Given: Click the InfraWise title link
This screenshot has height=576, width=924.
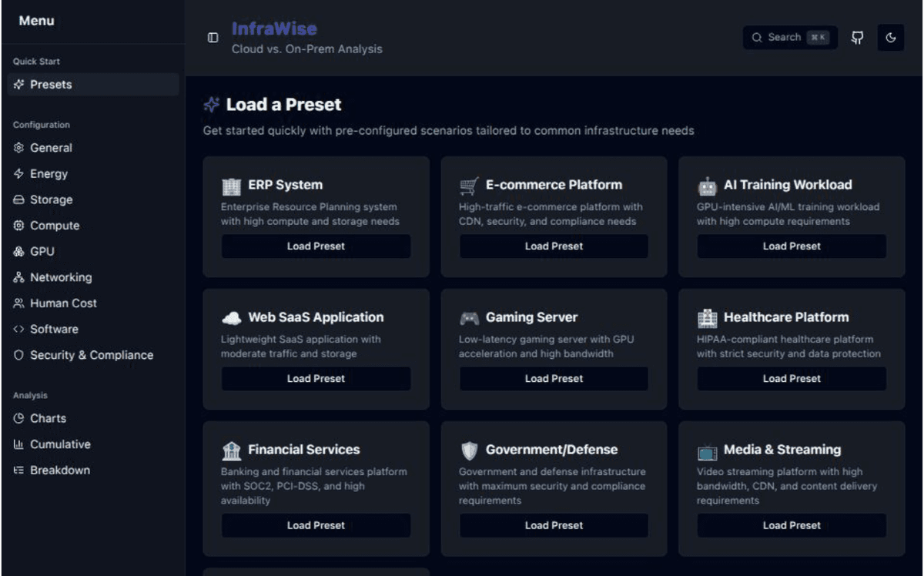Looking at the screenshot, I should 273,28.
